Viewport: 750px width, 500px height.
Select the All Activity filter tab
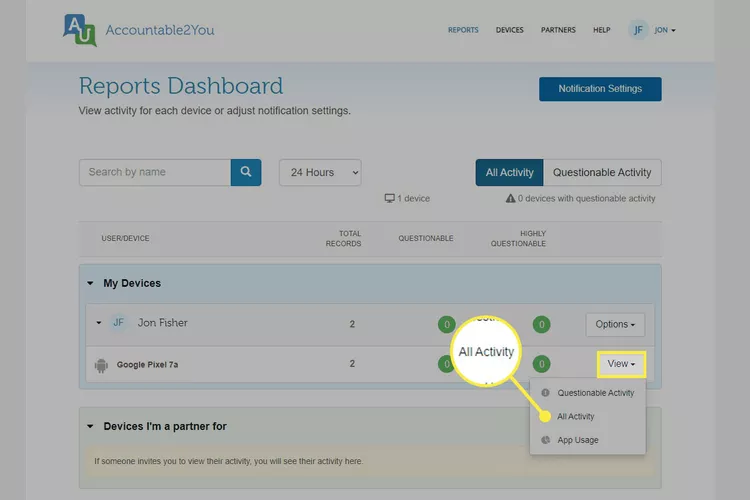(x=509, y=172)
